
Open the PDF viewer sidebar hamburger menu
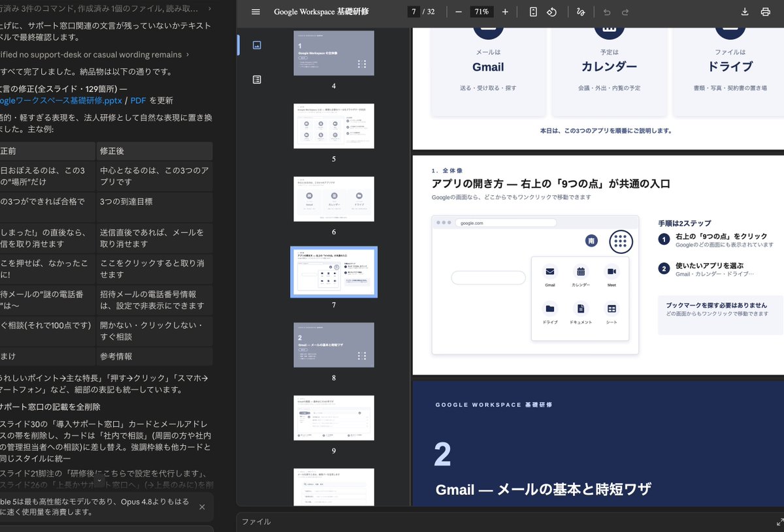pyautogui.click(x=255, y=12)
